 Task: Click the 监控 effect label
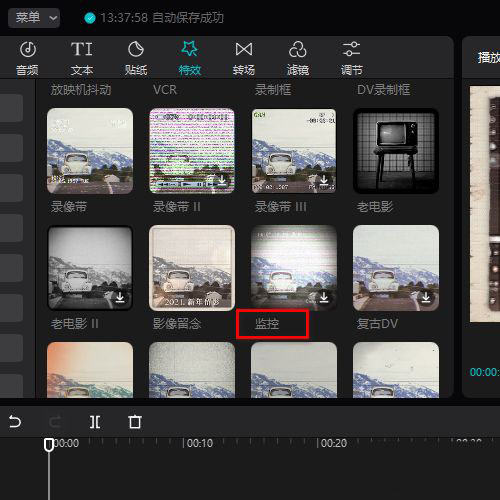[267, 324]
